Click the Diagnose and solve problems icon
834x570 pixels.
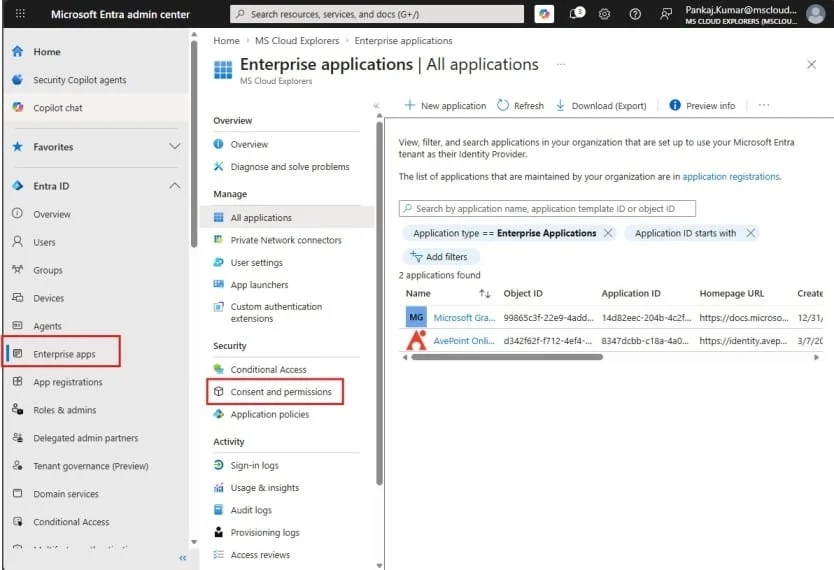tap(219, 166)
